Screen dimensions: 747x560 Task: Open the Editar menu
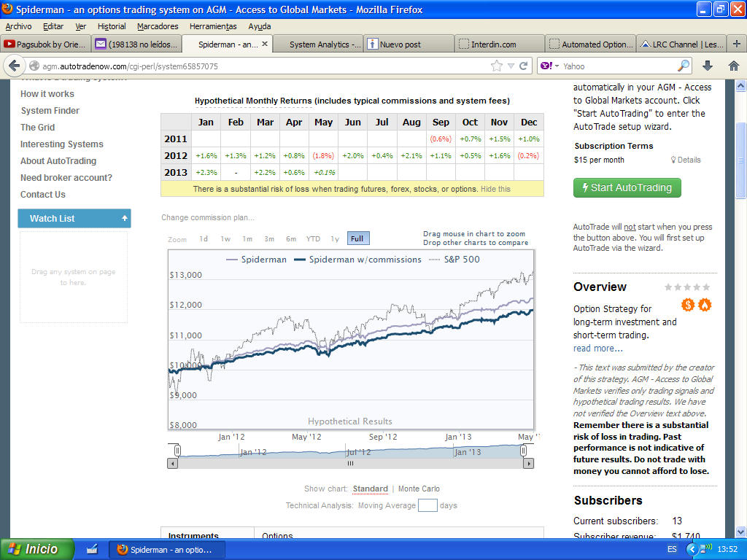point(53,26)
